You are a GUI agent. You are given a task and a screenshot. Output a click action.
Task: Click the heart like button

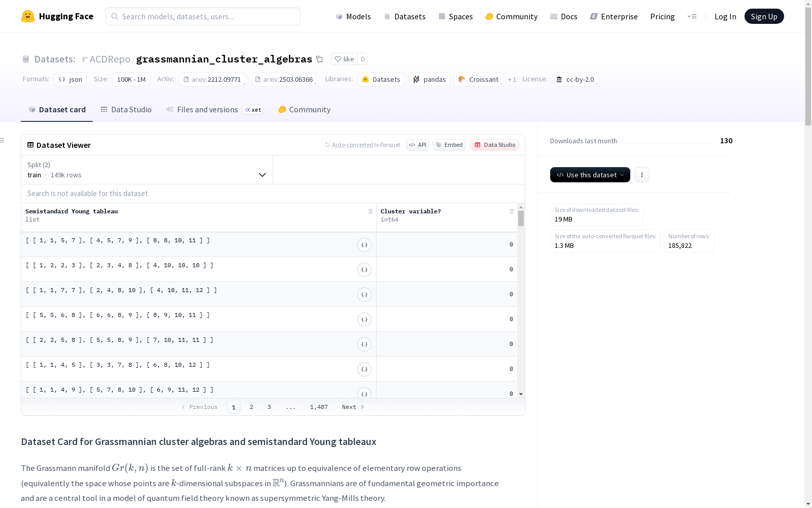344,59
